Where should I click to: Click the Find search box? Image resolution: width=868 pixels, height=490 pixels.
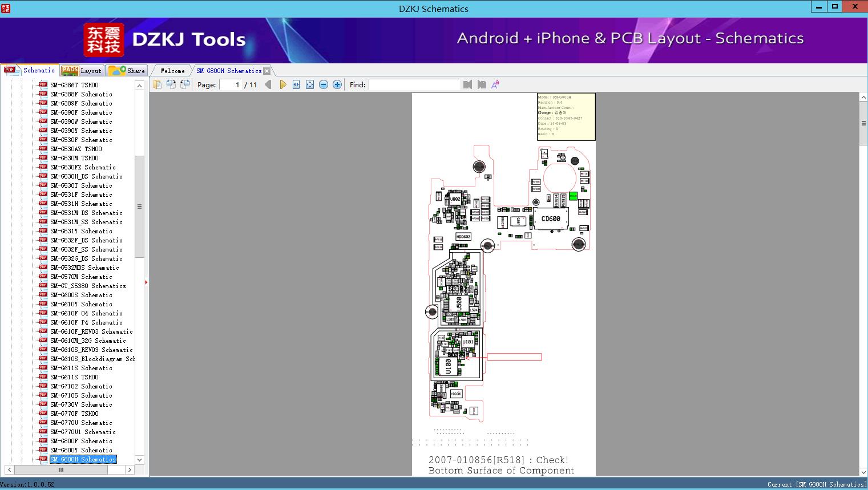(x=414, y=84)
